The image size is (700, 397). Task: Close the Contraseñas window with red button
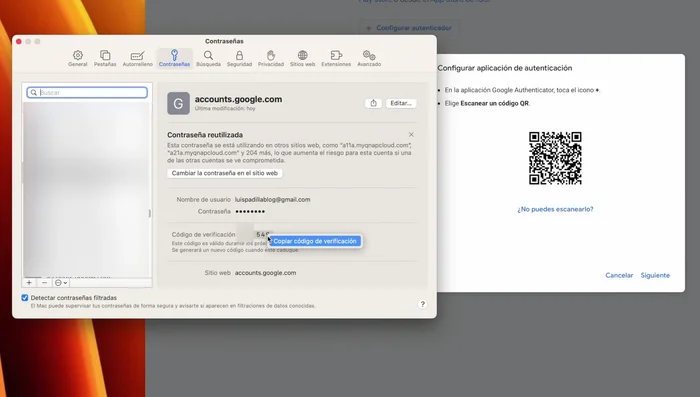19,41
